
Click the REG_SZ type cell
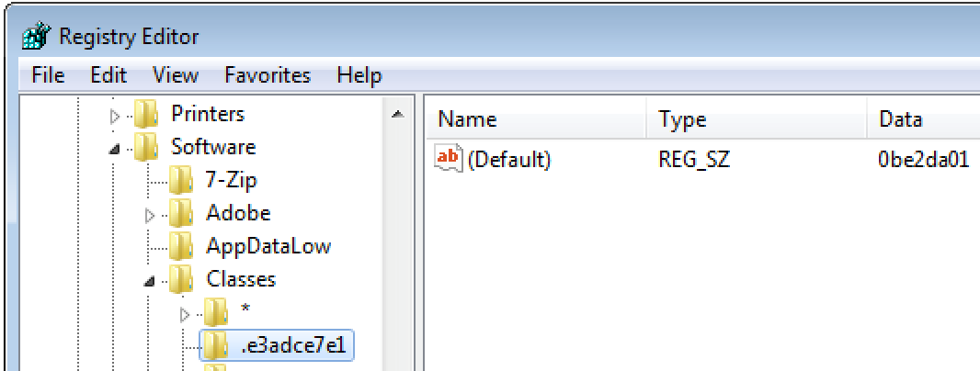coord(694,161)
